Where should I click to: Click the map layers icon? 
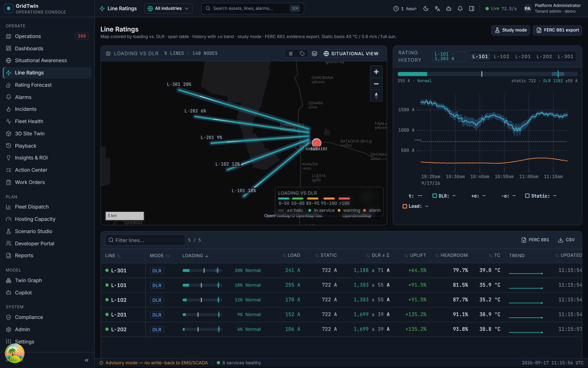pos(314,54)
